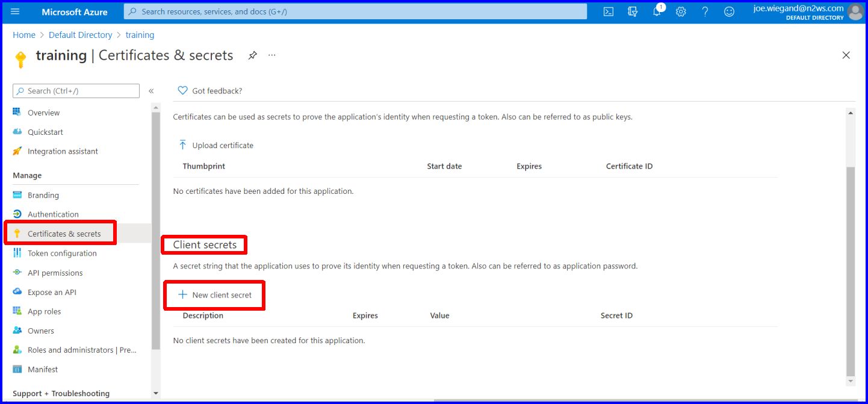Click the plus icon for New client secret
Image resolution: width=868 pixels, height=404 pixels.
(x=182, y=295)
